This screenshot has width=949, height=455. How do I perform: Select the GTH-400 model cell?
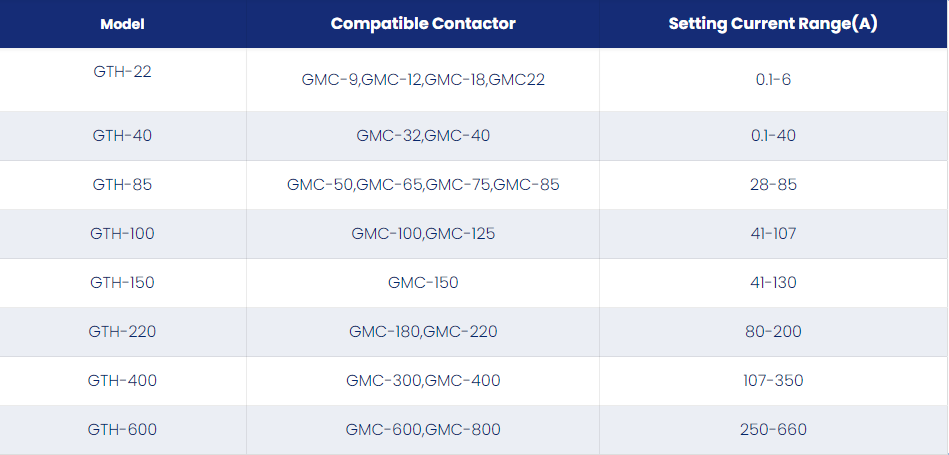pyautogui.click(x=123, y=381)
